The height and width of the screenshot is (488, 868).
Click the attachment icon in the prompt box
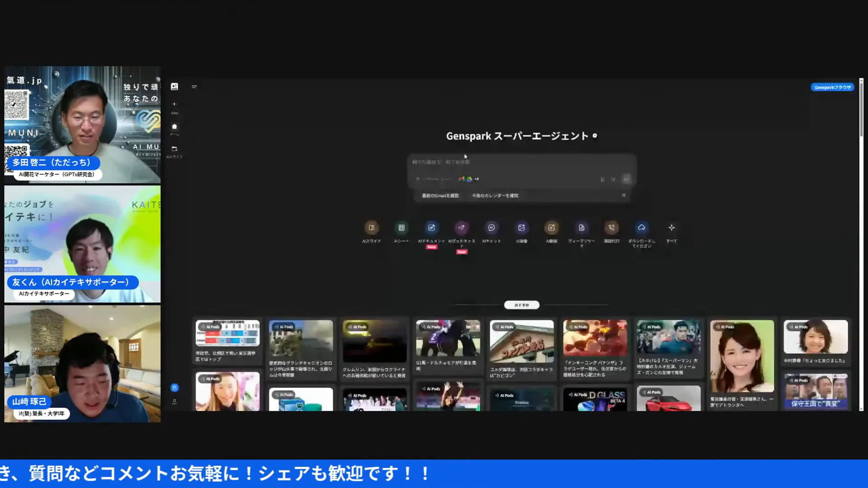[602, 179]
